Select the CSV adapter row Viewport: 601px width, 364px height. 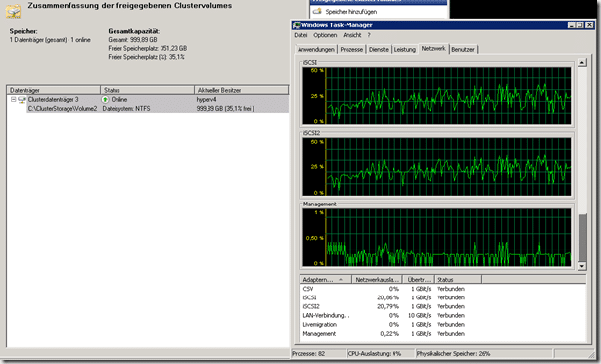[x=442, y=289]
